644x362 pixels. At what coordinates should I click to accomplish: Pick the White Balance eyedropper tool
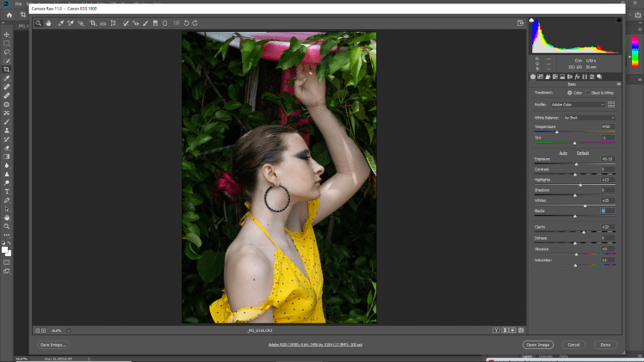61,23
